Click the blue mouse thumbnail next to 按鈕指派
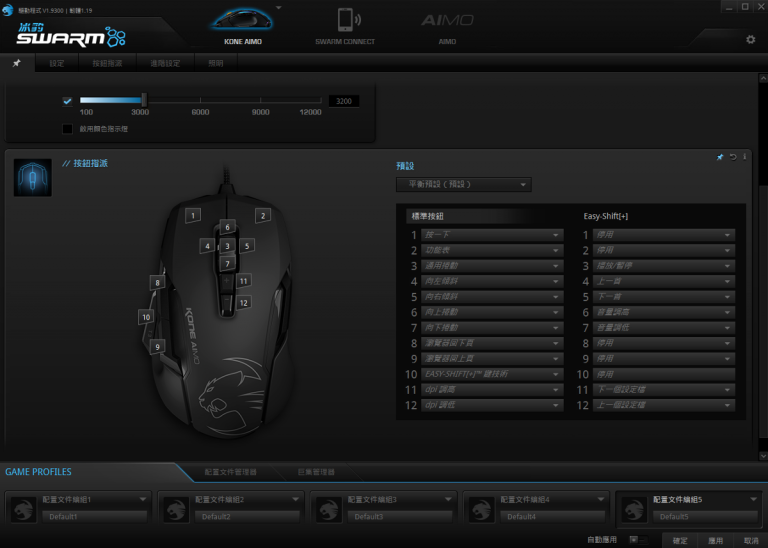 pyautogui.click(x=33, y=177)
